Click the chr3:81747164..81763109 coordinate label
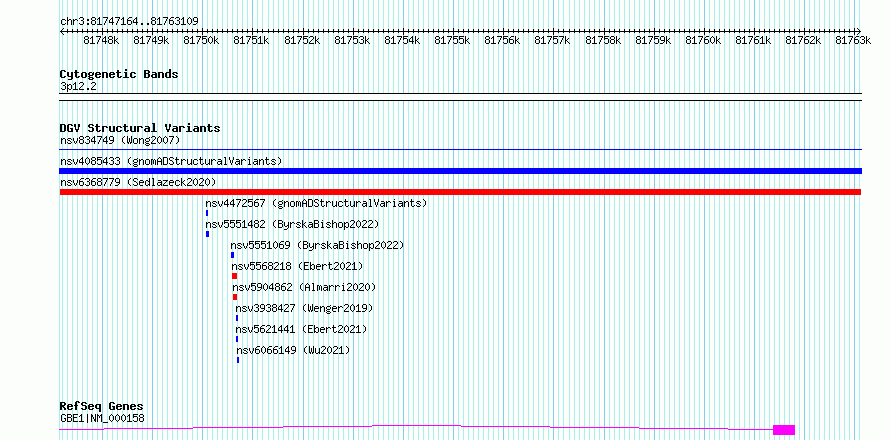The height and width of the screenshot is (440, 890). (x=129, y=22)
